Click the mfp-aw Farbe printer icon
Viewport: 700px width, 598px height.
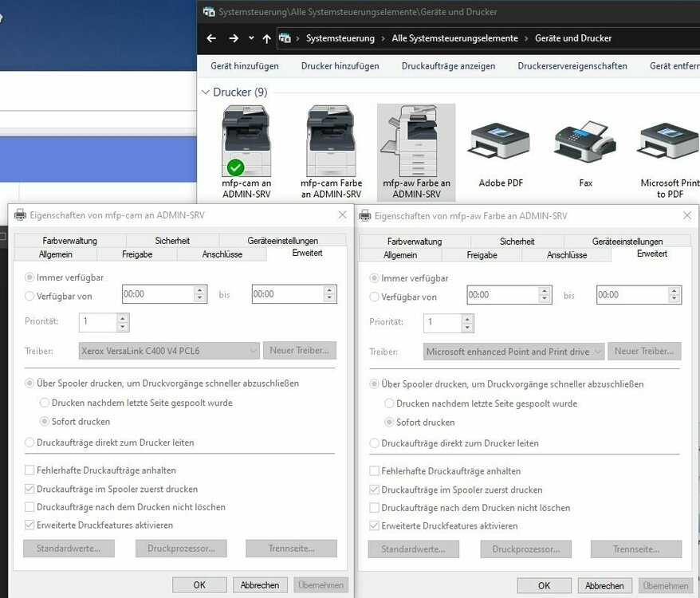[x=416, y=142]
